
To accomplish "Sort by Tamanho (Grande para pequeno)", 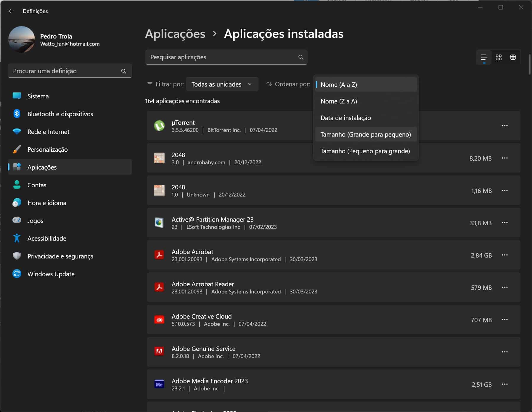I will (366, 135).
